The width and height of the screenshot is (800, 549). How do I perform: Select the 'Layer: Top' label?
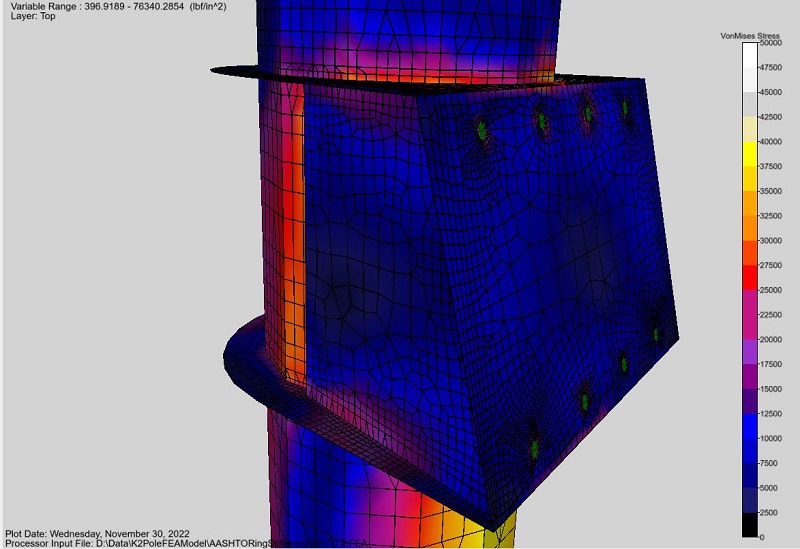(x=33, y=16)
